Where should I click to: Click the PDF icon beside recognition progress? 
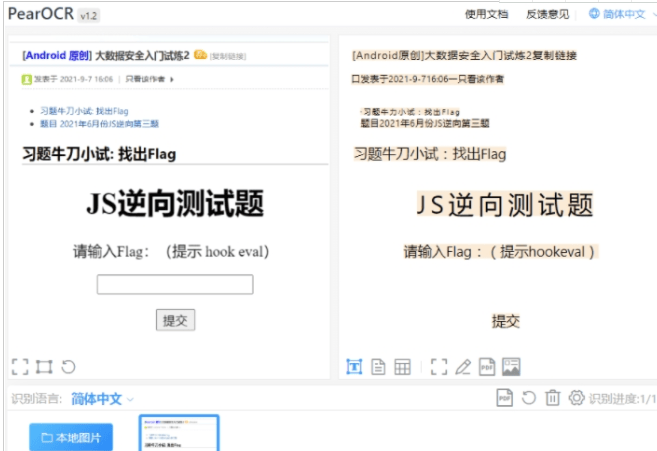[505, 398]
